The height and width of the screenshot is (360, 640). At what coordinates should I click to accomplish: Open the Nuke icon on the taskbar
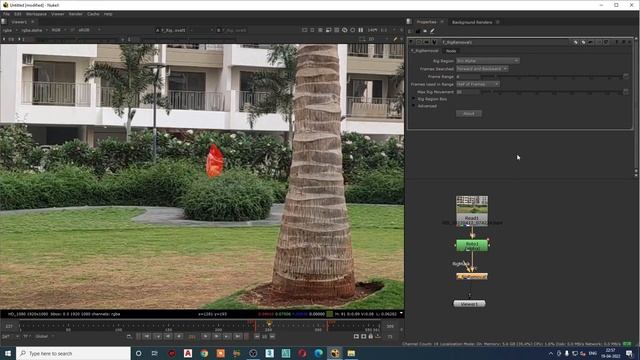coord(335,353)
